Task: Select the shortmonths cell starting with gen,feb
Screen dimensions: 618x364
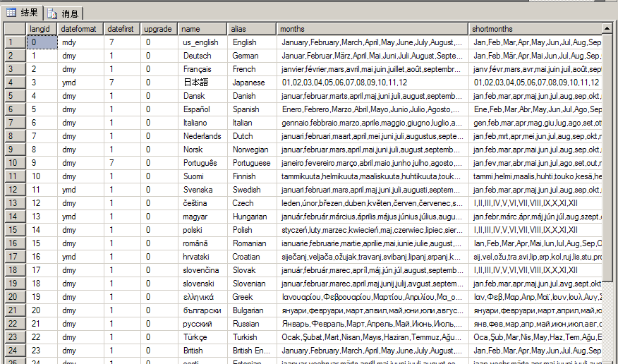Action: [535, 123]
